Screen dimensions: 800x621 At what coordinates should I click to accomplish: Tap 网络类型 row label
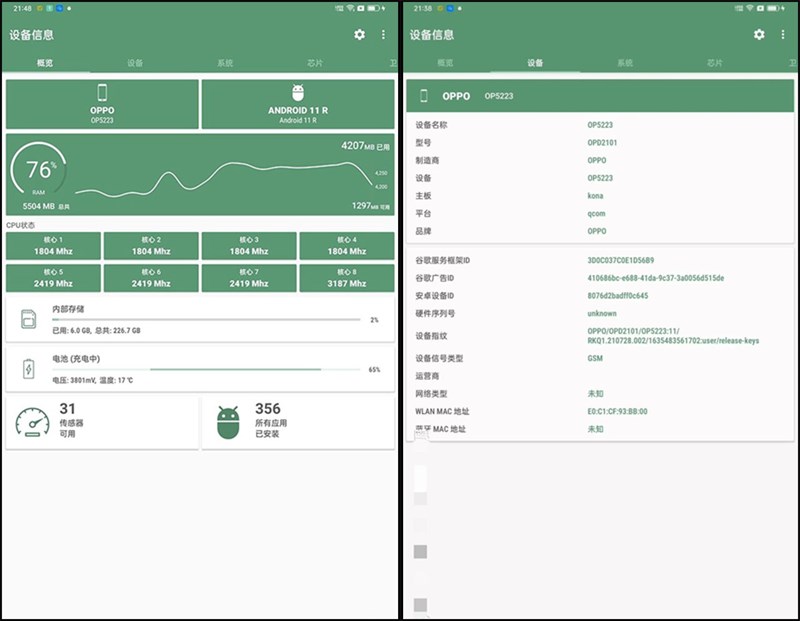[x=431, y=393]
